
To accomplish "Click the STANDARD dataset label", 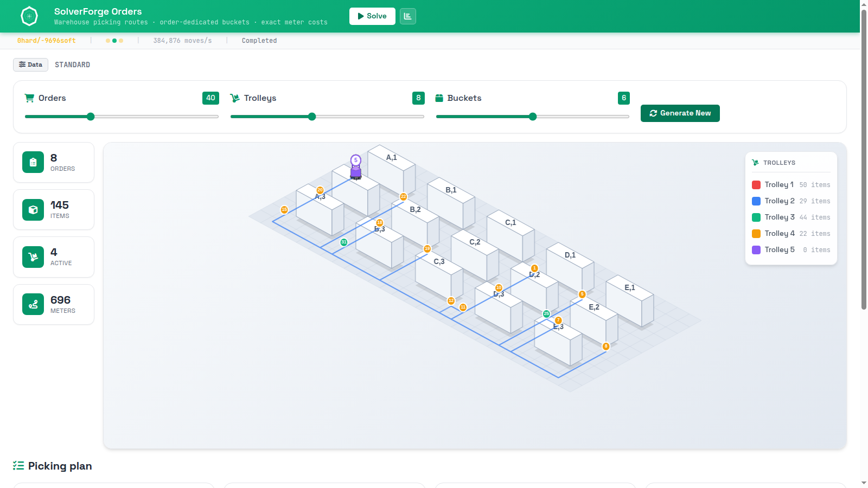I will 73,65.
